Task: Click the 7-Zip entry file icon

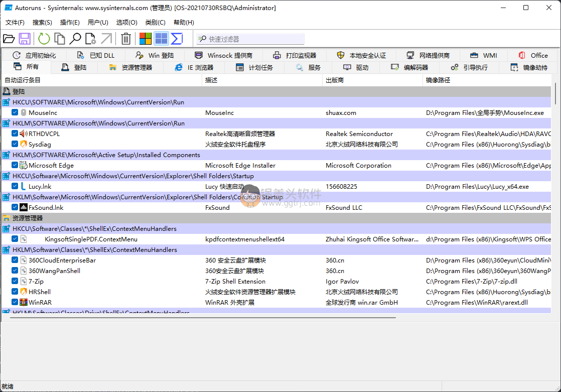Action: click(x=24, y=282)
